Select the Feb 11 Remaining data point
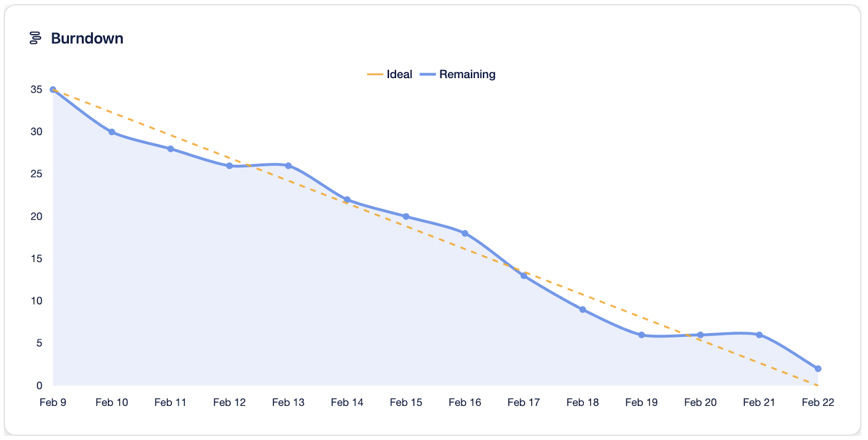The width and height of the screenshot is (868, 440). point(170,149)
